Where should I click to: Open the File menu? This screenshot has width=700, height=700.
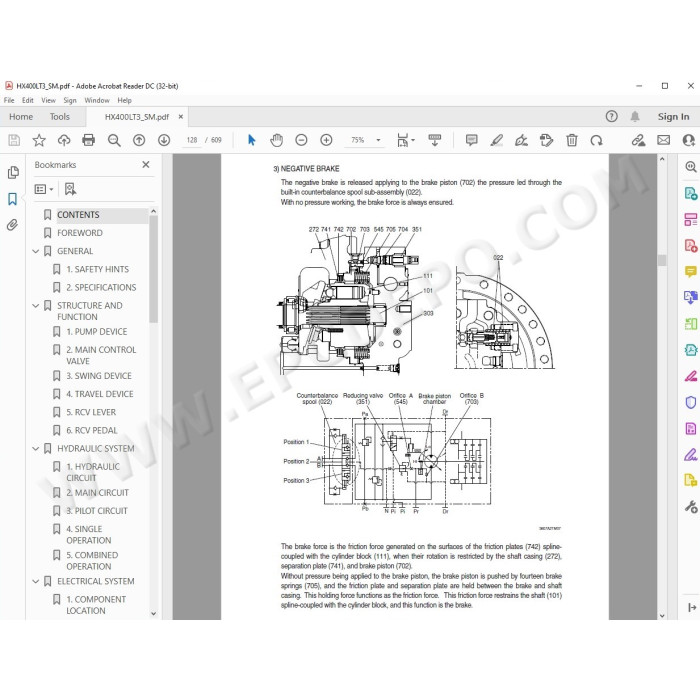[x=9, y=100]
